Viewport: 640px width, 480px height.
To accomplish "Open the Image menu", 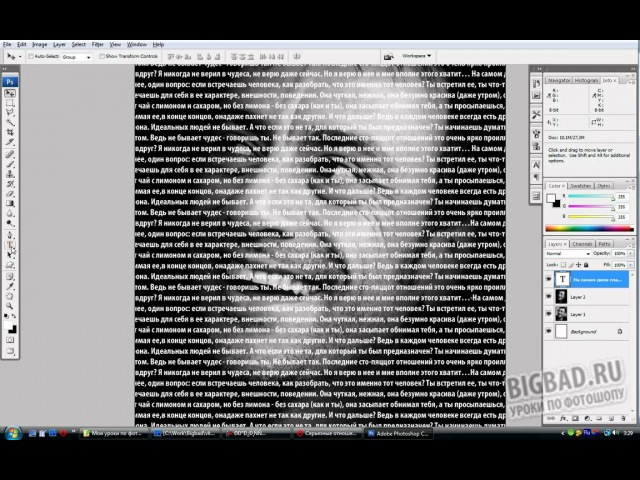I will (40, 44).
